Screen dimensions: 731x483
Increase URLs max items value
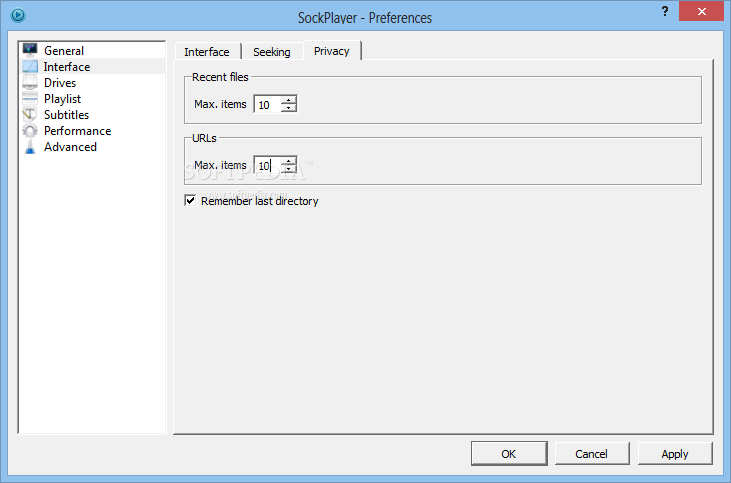pyautogui.click(x=289, y=161)
